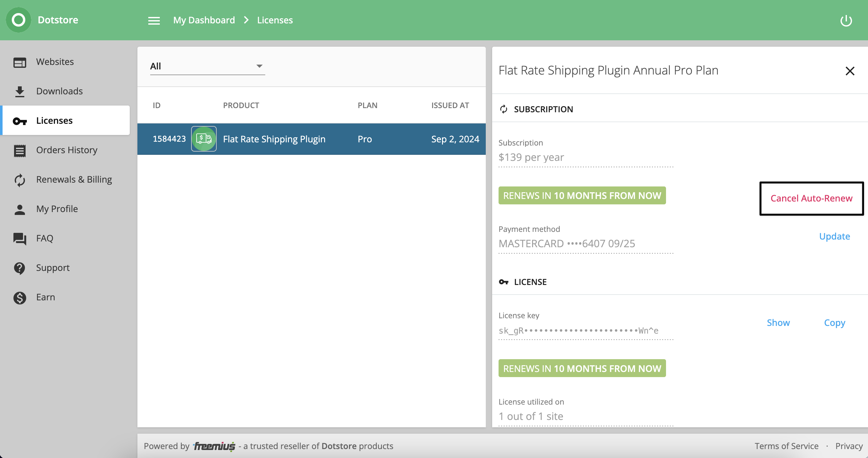
Task: Copy the license key
Action: click(834, 323)
